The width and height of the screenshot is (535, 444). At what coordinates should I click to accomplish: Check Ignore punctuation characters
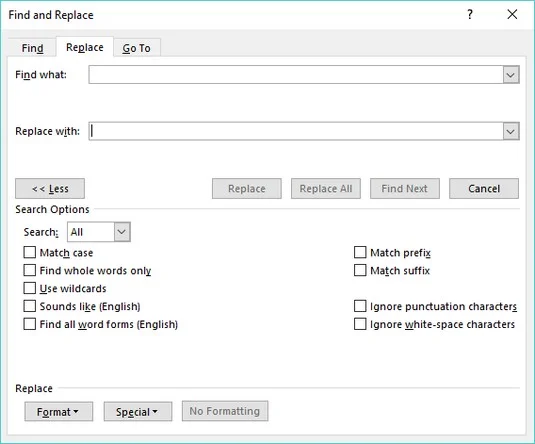(360, 306)
